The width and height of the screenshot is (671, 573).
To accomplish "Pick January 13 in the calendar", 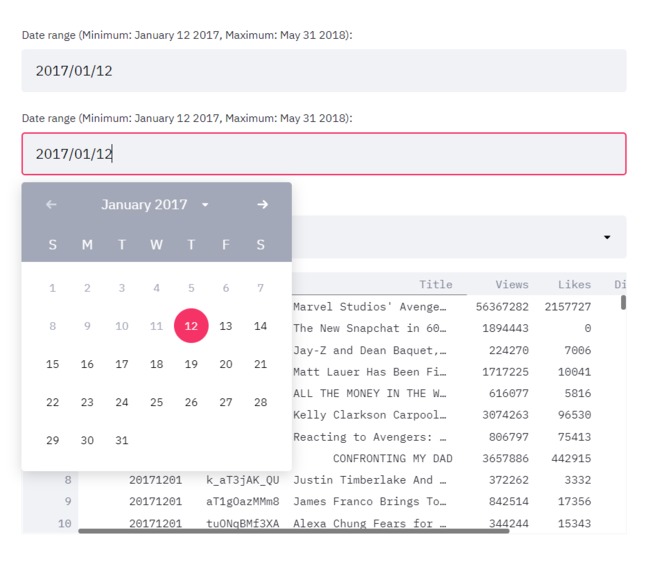I will 226,326.
